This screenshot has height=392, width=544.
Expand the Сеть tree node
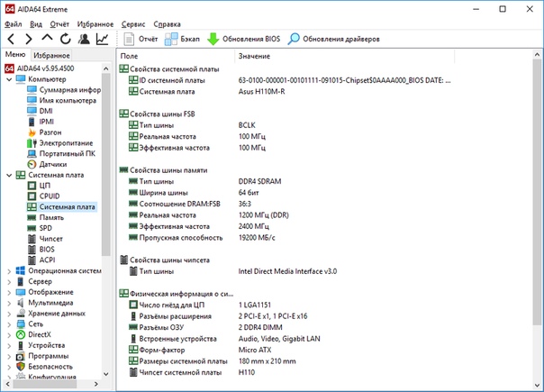(9, 324)
